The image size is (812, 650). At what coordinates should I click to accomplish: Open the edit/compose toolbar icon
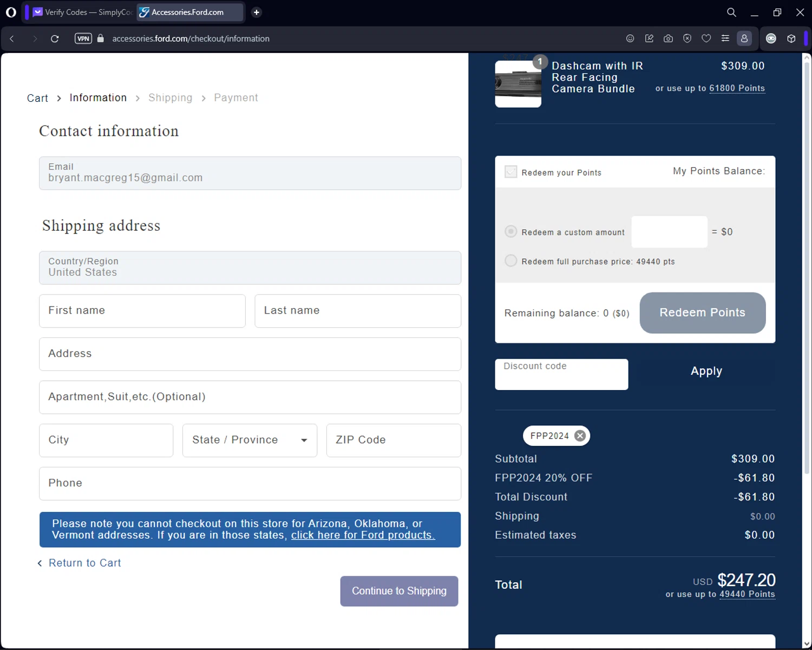pos(649,38)
